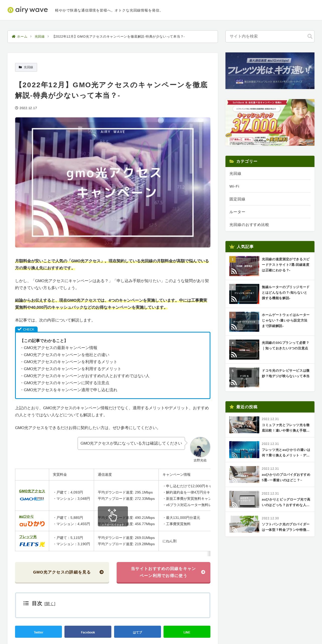Screen dimensions: 322x644
Task: Click auひかり link in comparison table
Action: [x=26, y=517]
